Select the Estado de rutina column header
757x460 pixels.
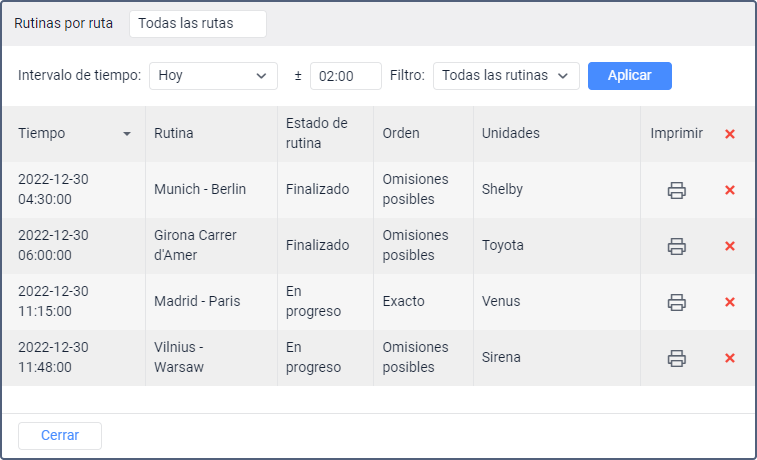pyautogui.click(x=316, y=133)
